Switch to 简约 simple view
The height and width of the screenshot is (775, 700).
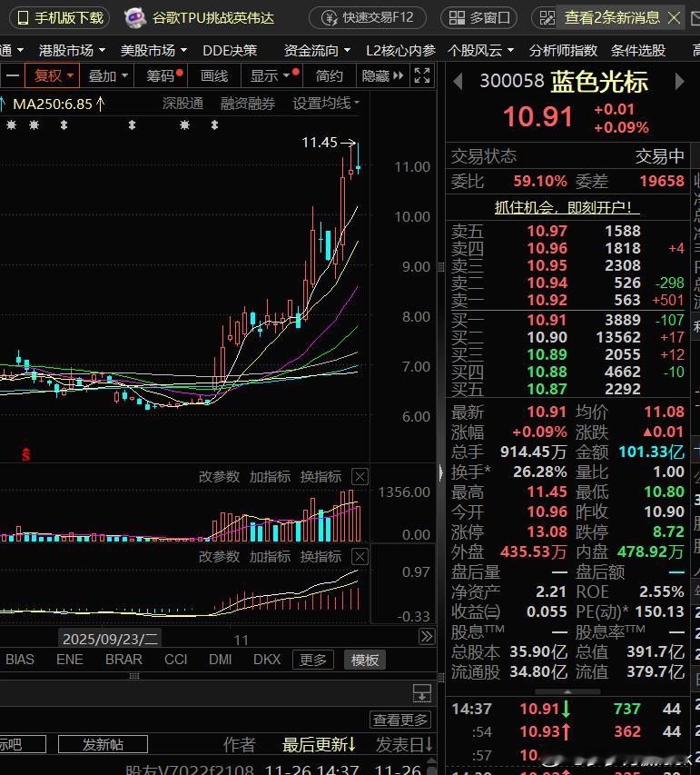[329, 76]
